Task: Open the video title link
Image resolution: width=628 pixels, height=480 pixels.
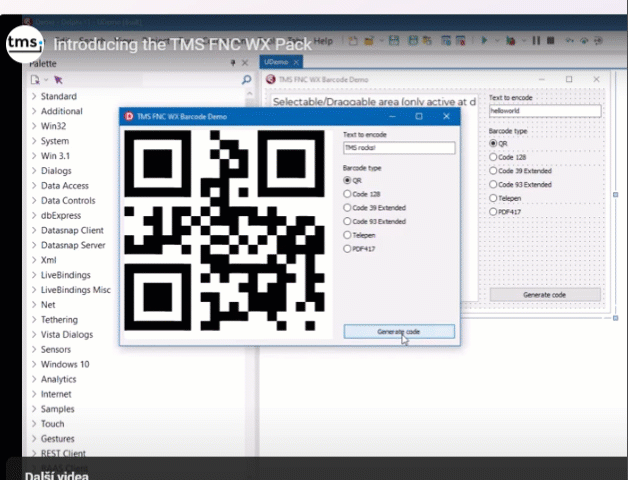Action: 183,44
